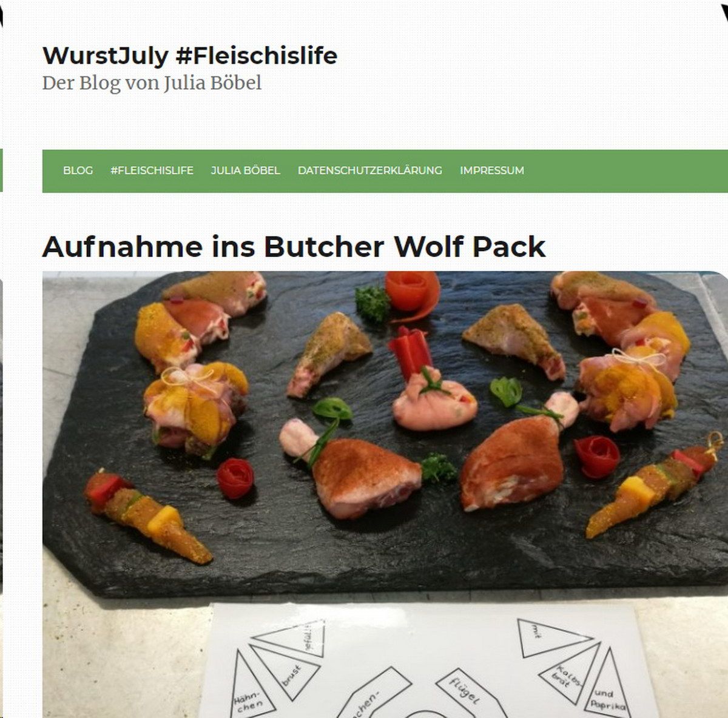Open the DATENSCHUTZERKLÄRUNG page

370,170
